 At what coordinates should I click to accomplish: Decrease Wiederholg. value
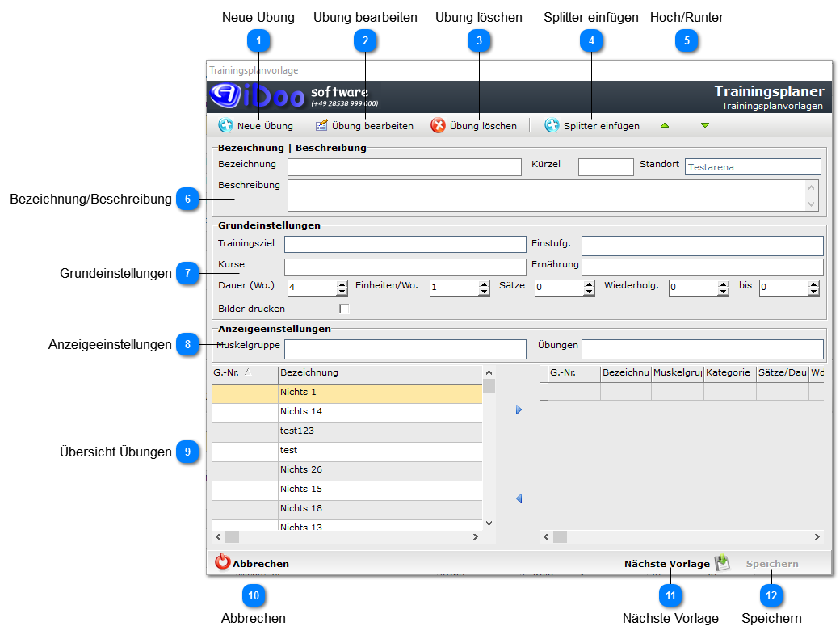pyautogui.click(x=723, y=292)
